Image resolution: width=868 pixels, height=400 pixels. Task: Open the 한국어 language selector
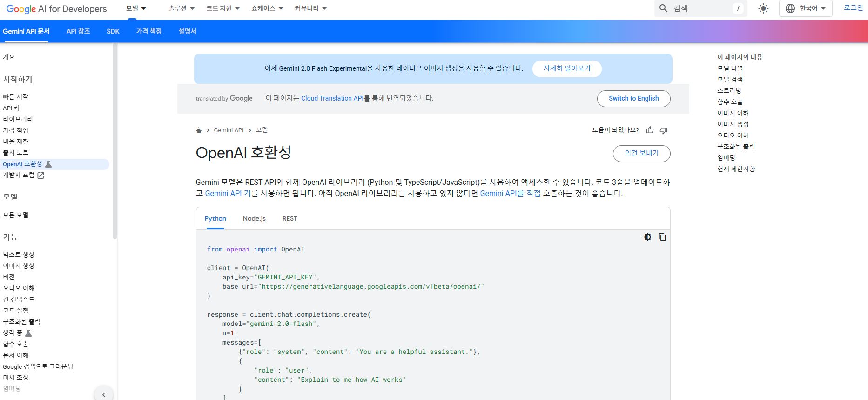pos(806,8)
